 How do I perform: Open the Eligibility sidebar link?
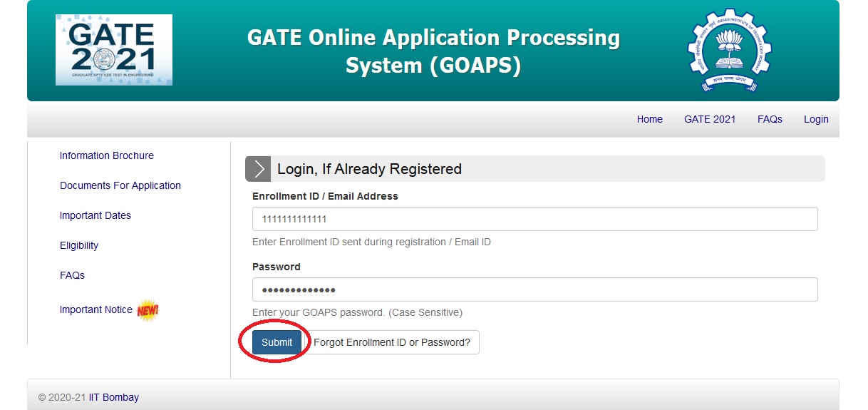79,245
